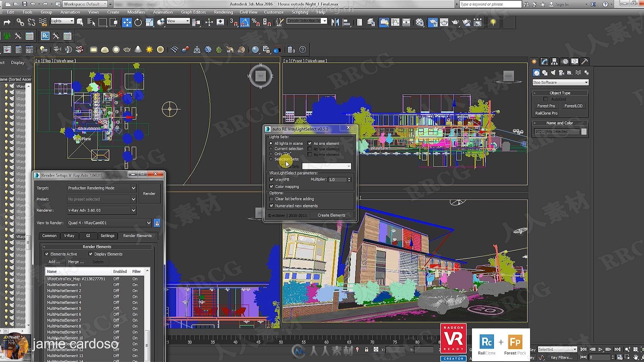
Task: Click the Rendering menu in menubar
Action: click(x=223, y=12)
